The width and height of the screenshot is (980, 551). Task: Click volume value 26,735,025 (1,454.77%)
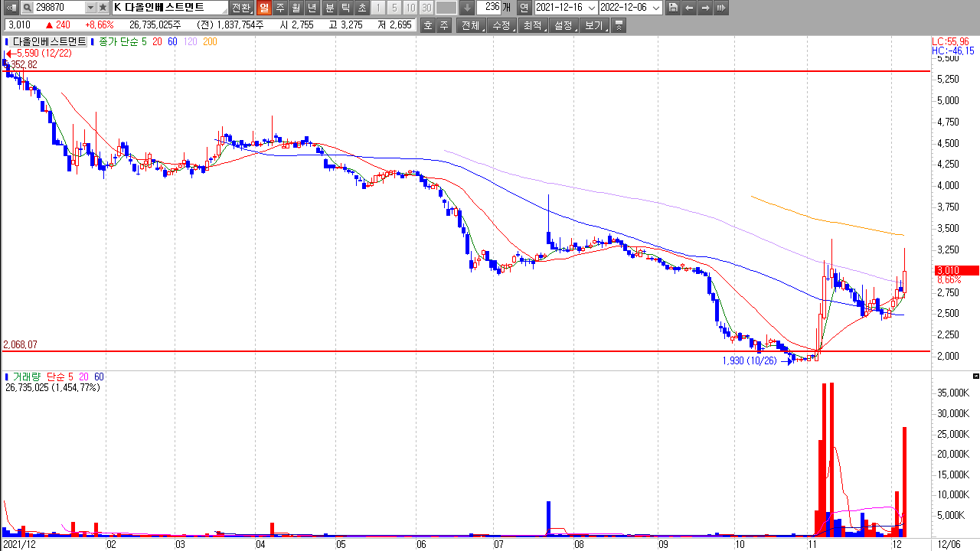pyautogui.click(x=52, y=387)
